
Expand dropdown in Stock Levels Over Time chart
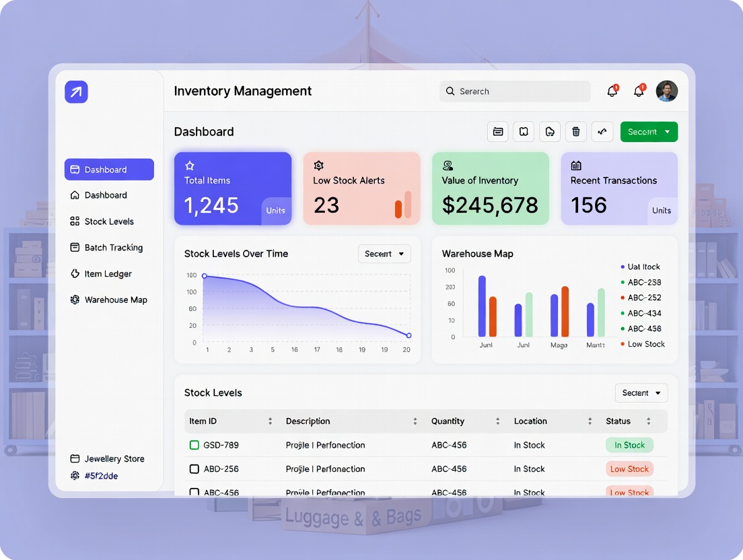click(384, 254)
